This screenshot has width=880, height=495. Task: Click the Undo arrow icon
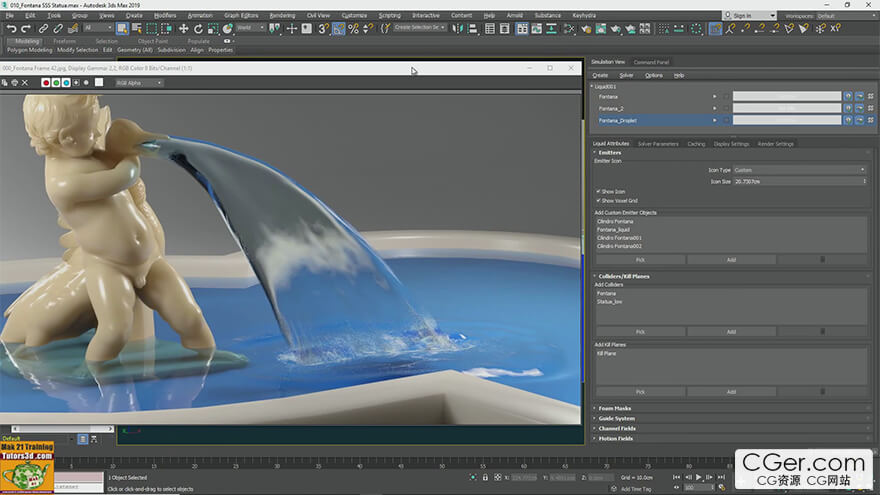[x=11, y=29]
